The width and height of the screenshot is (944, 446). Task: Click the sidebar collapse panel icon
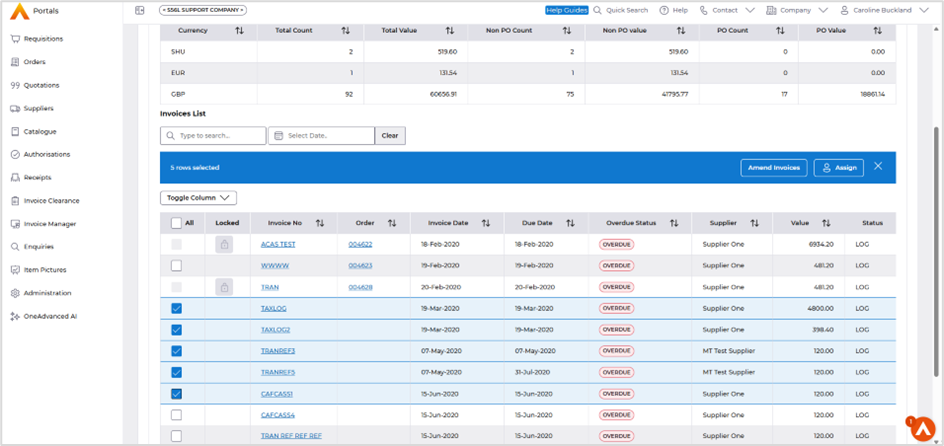[x=140, y=10]
